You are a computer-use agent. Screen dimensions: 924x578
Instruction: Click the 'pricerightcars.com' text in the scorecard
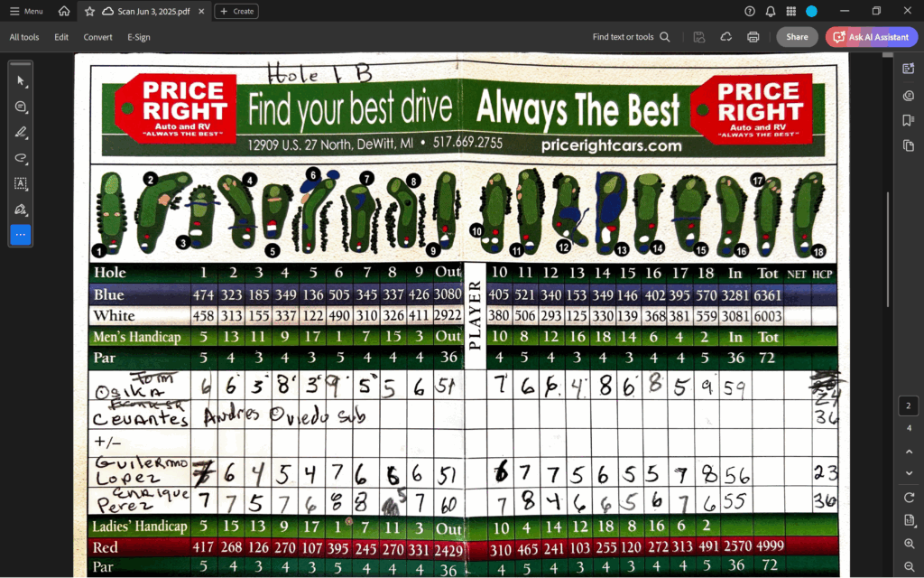pos(611,145)
